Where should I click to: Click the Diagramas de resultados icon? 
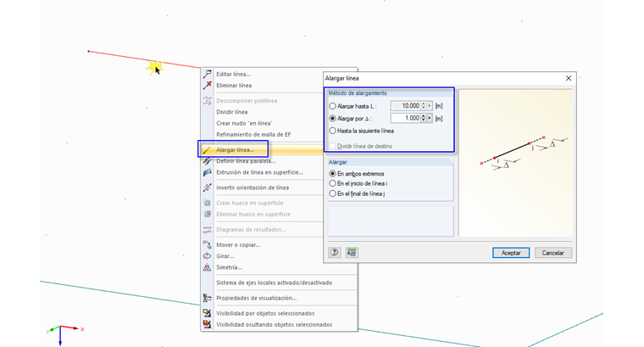(208, 229)
